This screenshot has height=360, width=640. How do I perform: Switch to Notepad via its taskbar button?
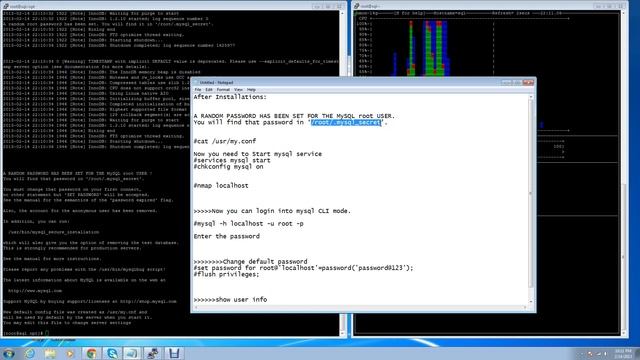pos(132,353)
